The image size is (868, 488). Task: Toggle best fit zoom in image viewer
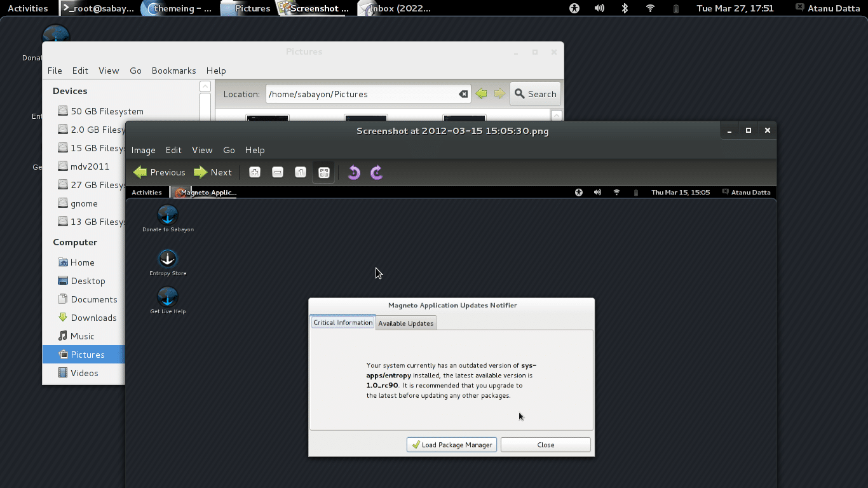(x=324, y=172)
